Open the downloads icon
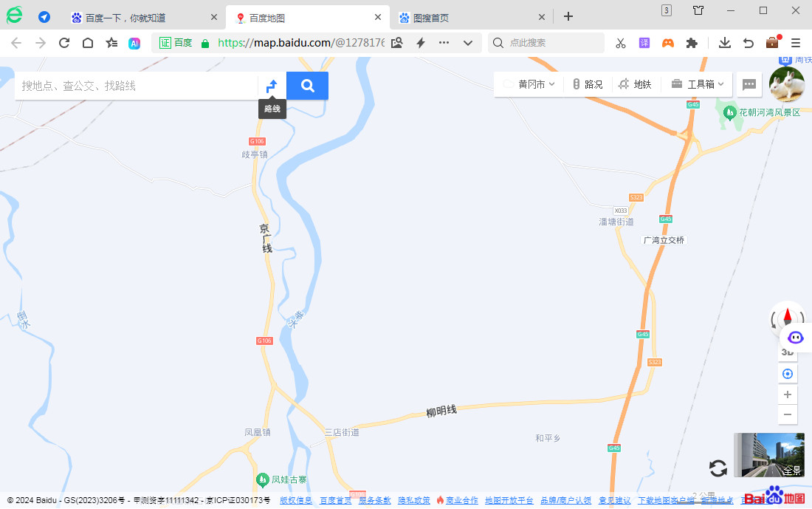Screen dimensions: 812x509 click(724, 43)
